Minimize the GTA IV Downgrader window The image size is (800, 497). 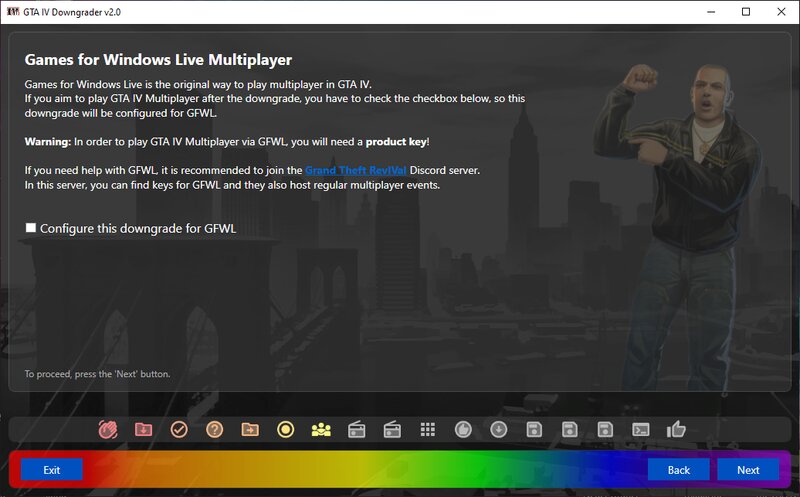click(x=711, y=12)
